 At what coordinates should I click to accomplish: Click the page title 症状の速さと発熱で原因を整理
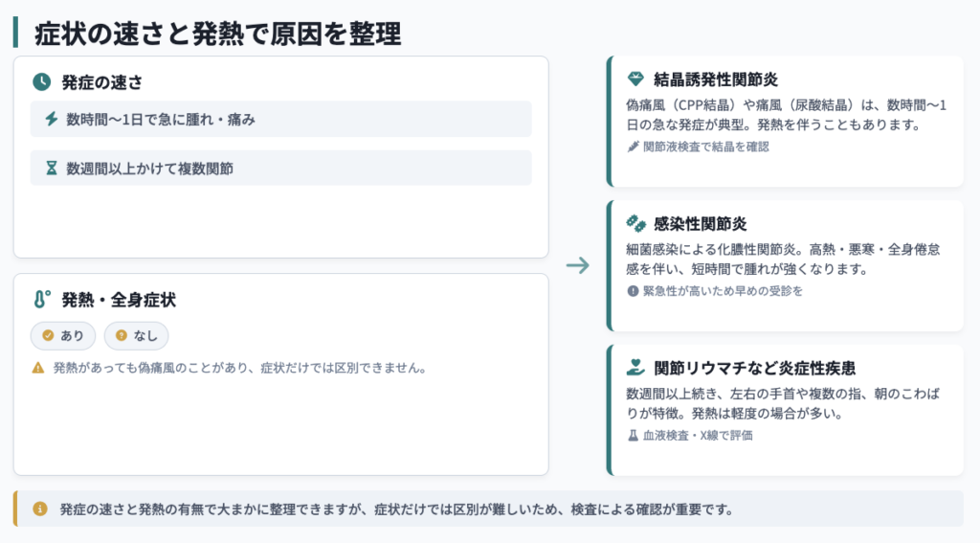point(218,34)
